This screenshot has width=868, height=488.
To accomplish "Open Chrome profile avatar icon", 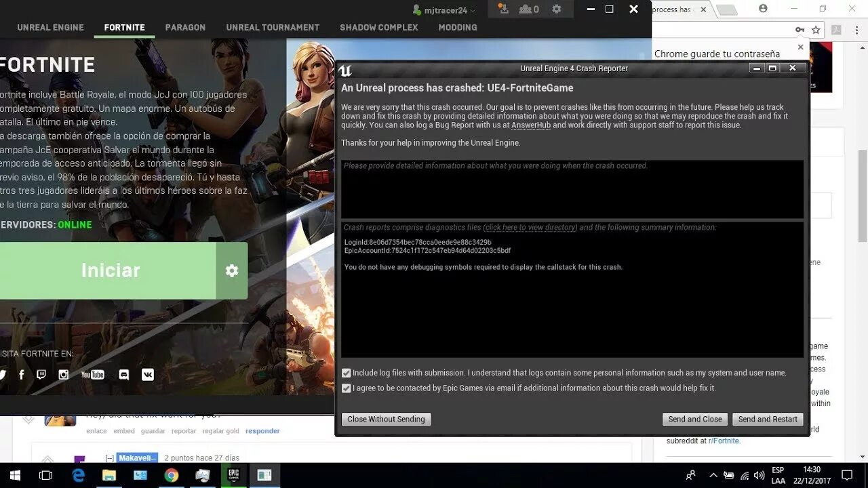I will [x=764, y=9].
